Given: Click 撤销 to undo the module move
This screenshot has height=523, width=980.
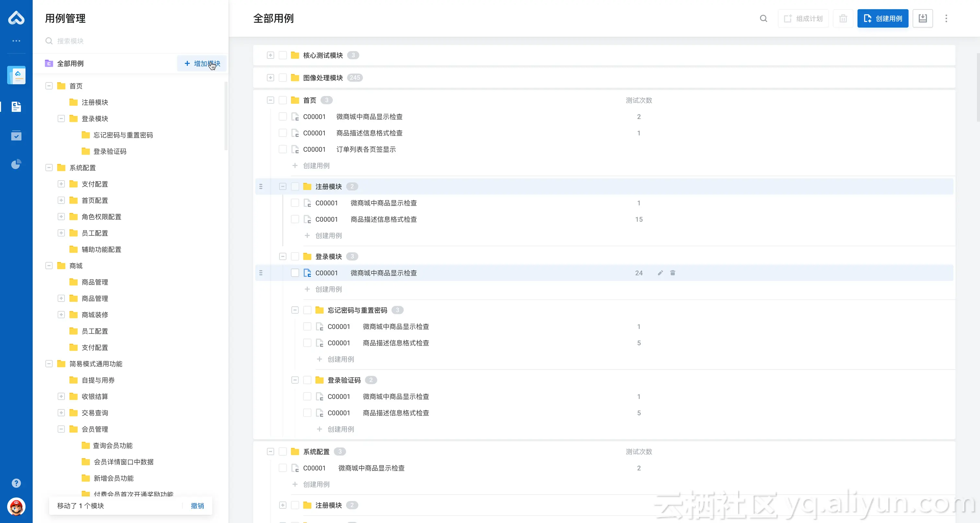Looking at the screenshot, I should 197,506.
